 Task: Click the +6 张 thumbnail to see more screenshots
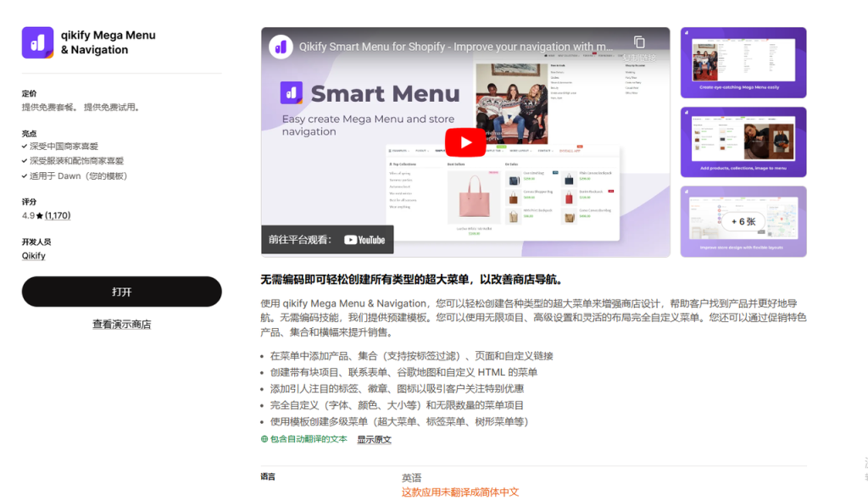(743, 220)
